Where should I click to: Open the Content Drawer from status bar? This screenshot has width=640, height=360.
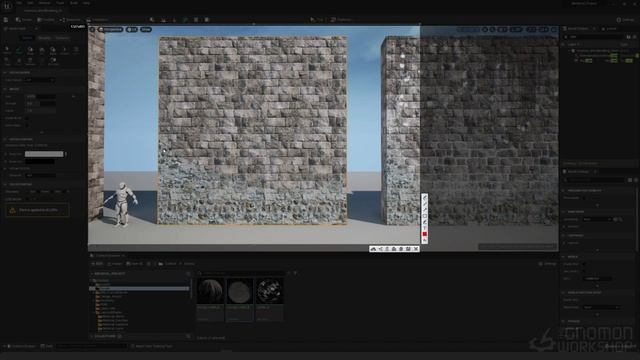coord(20,346)
